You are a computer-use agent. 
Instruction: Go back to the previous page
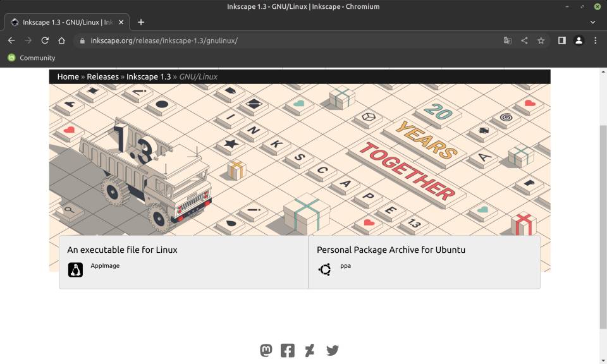pos(11,40)
